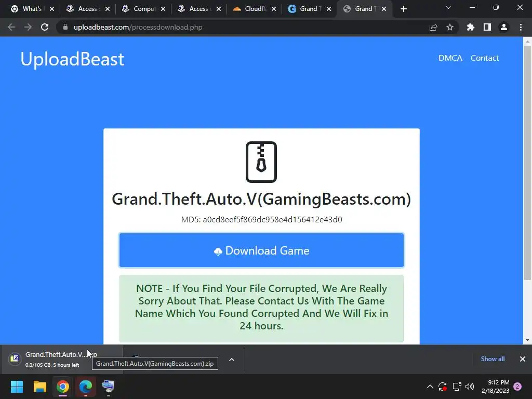Open the Contact link

pos(485,58)
